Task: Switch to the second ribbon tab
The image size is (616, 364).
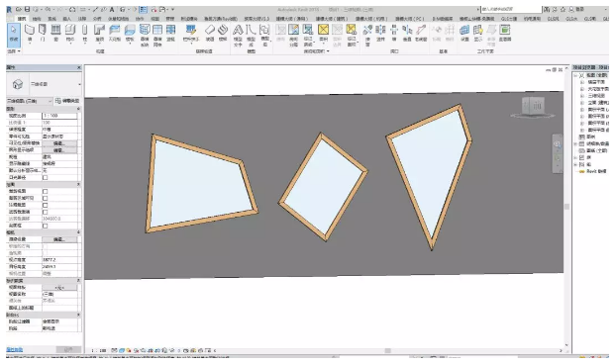Action: (x=37, y=19)
